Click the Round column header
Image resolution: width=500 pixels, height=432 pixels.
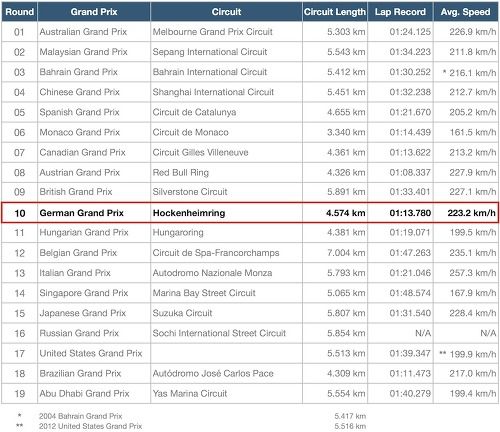click(19, 12)
